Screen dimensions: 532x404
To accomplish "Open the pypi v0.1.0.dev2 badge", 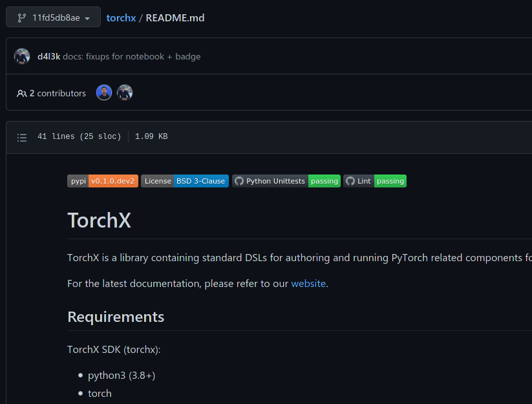I will 103,181.
